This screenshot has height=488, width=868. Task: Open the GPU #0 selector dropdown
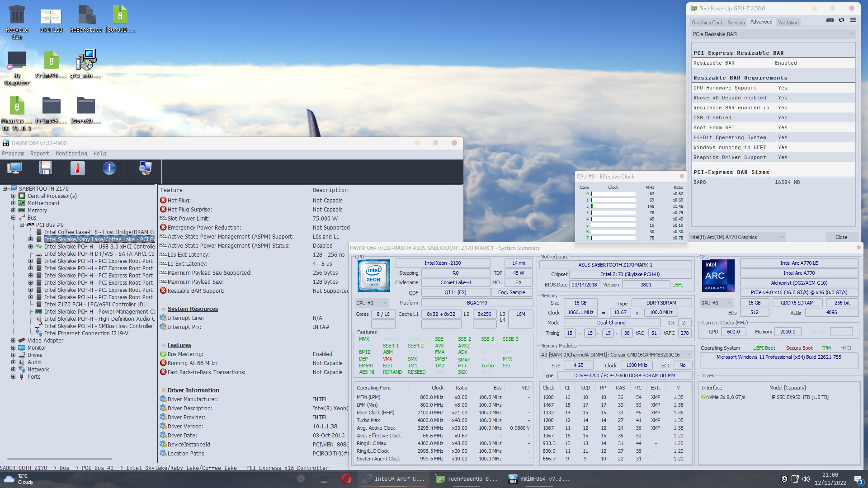[x=717, y=303]
